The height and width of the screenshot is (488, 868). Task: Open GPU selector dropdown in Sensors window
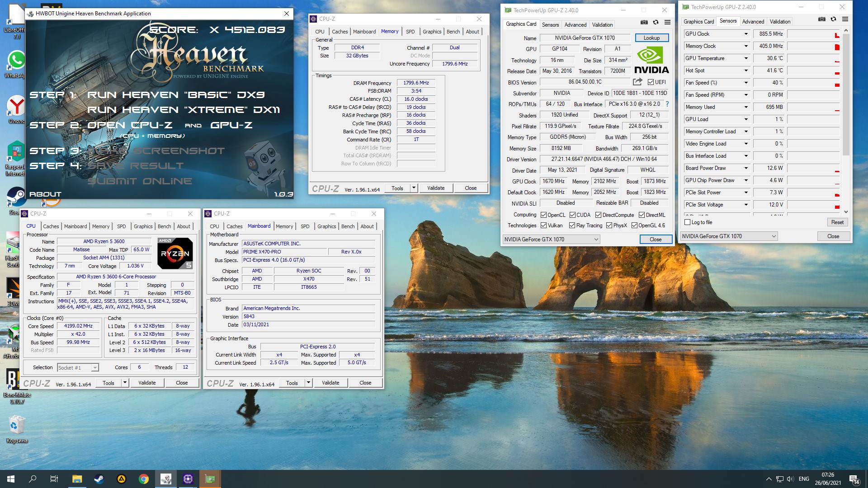tap(729, 236)
